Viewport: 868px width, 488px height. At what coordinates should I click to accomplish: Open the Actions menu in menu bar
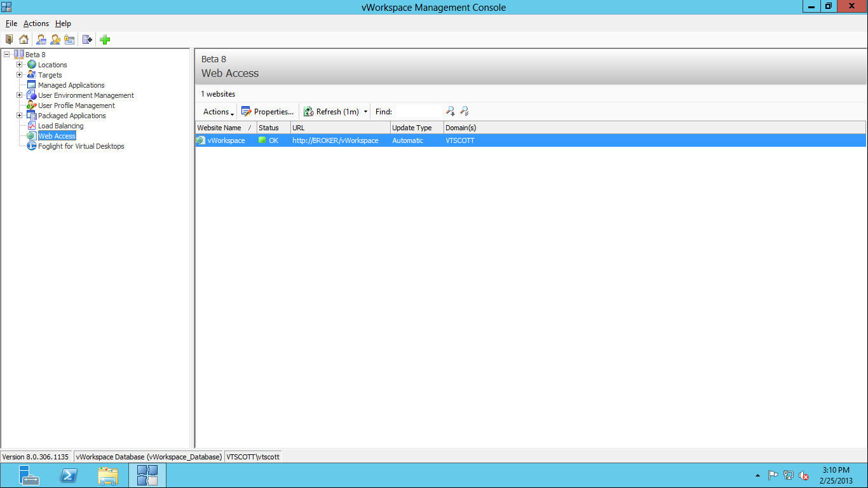point(36,24)
